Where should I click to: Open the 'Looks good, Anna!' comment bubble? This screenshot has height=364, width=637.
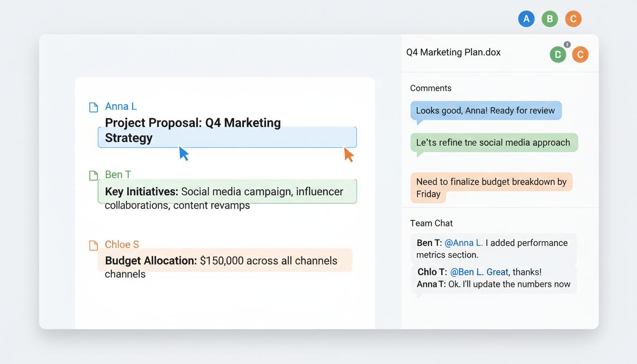(486, 111)
